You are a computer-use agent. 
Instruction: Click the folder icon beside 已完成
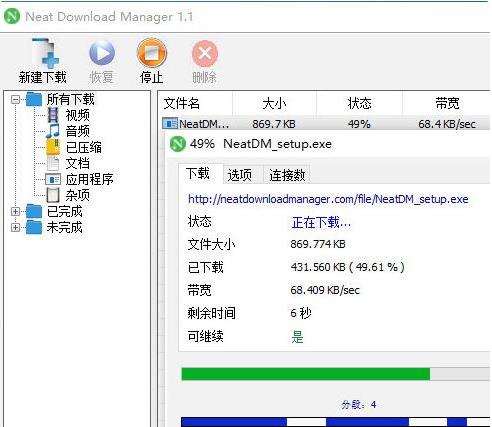34,211
